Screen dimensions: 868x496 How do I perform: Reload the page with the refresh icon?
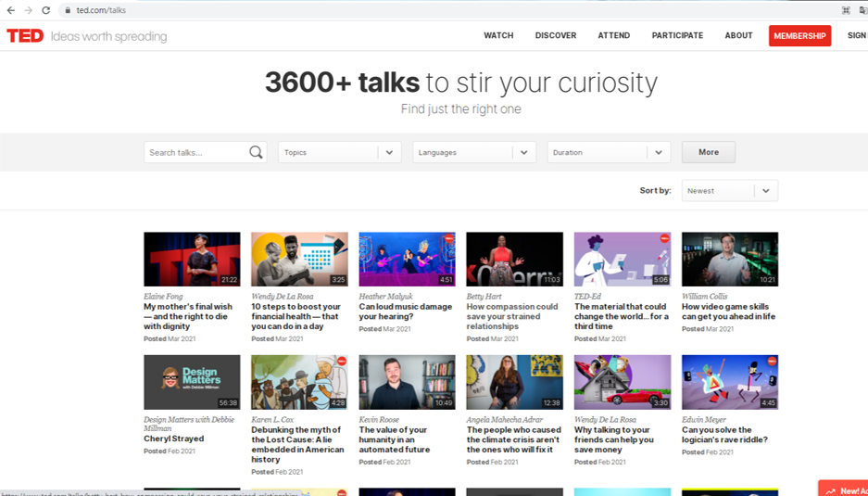pos(45,10)
